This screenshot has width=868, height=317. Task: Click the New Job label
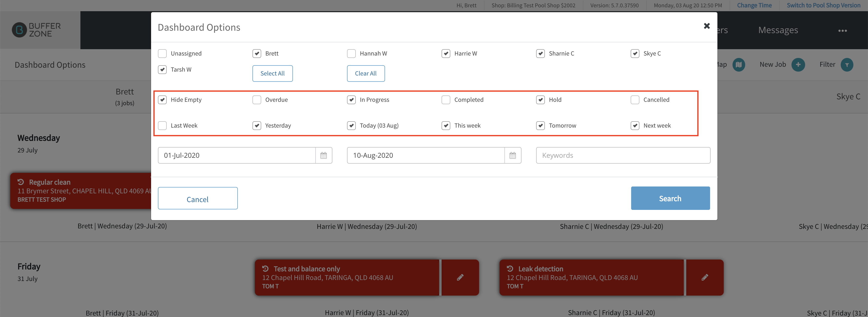point(773,65)
